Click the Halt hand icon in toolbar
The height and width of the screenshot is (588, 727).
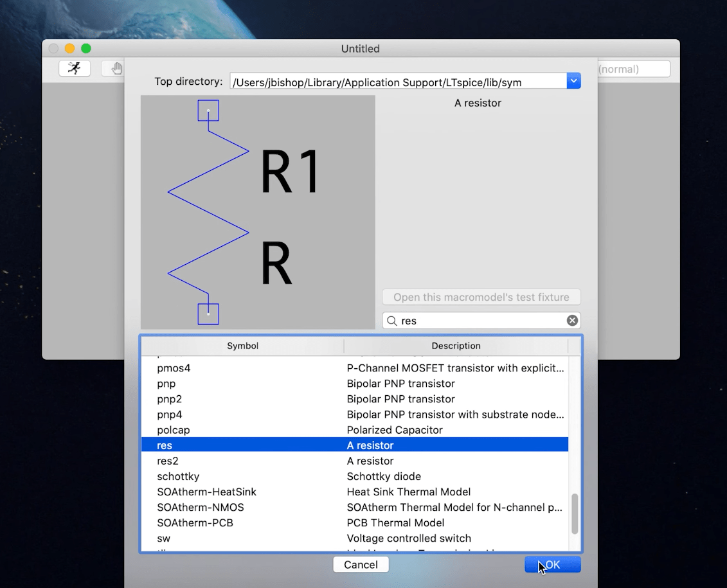point(116,69)
